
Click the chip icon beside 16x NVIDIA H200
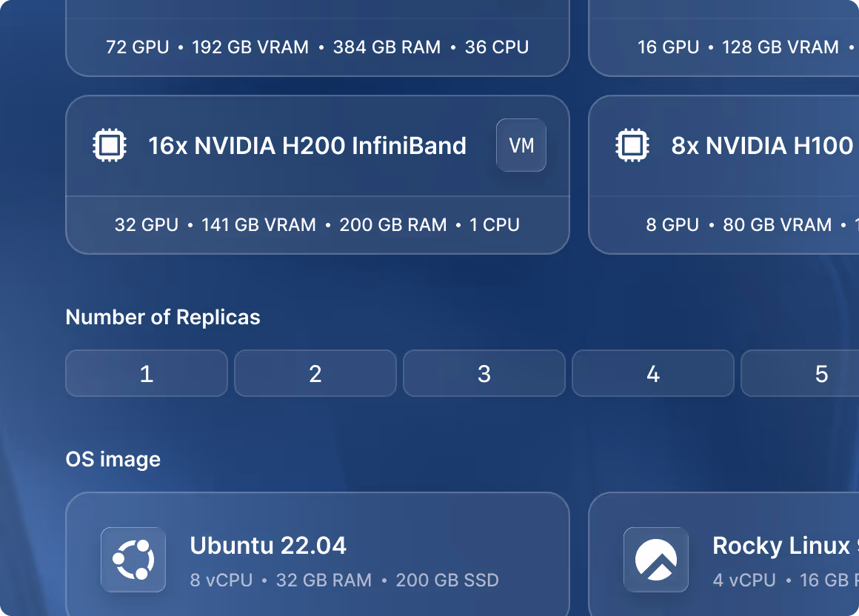point(110,145)
